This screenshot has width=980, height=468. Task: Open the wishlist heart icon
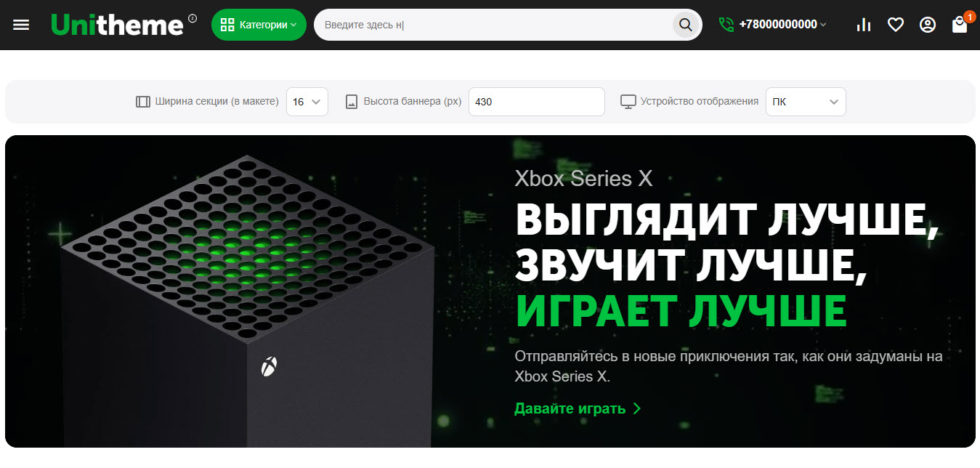896,25
